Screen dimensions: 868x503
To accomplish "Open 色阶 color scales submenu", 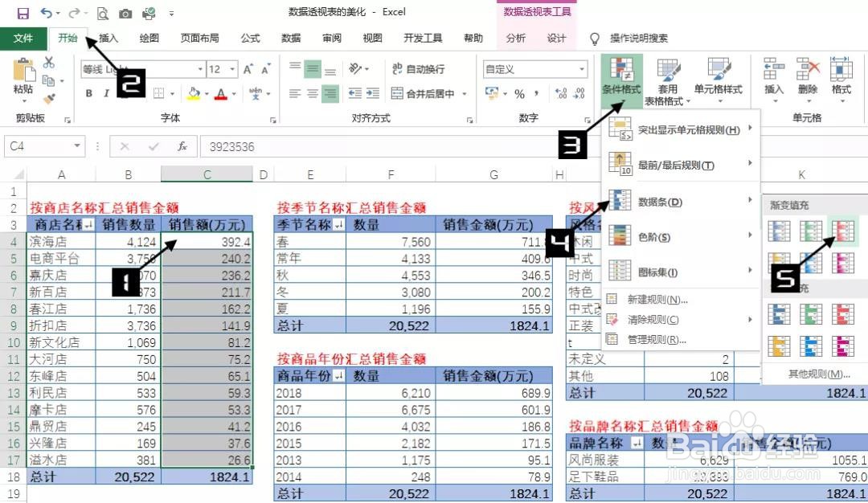I will click(681, 237).
